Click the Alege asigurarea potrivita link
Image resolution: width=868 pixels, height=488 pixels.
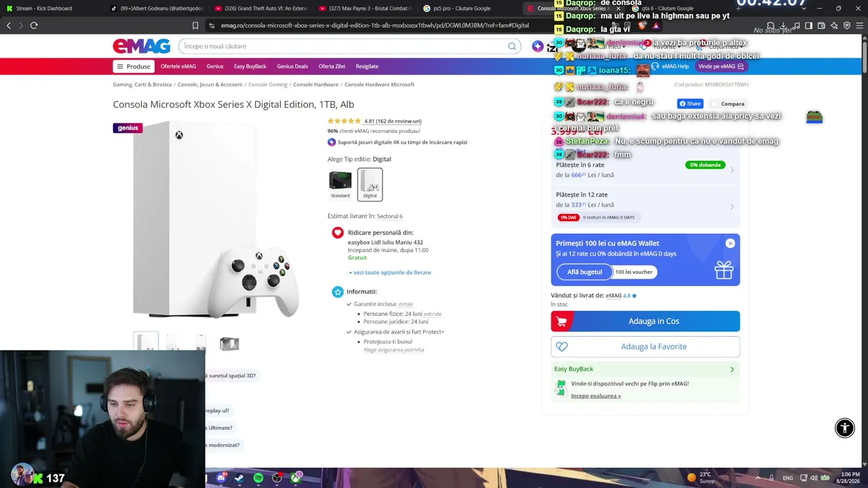pos(393,350)
